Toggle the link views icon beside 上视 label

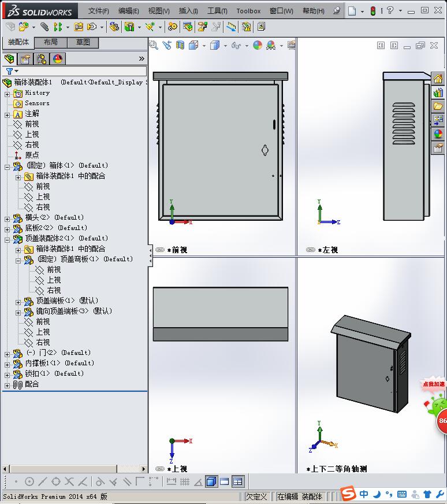coord(159,469)
